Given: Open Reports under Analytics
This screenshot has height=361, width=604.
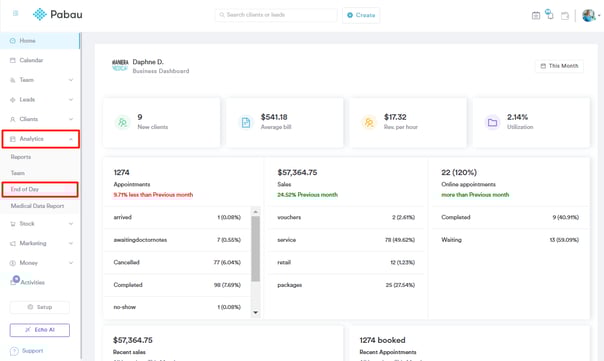Looking at the screenshot, I should [21, 157].
